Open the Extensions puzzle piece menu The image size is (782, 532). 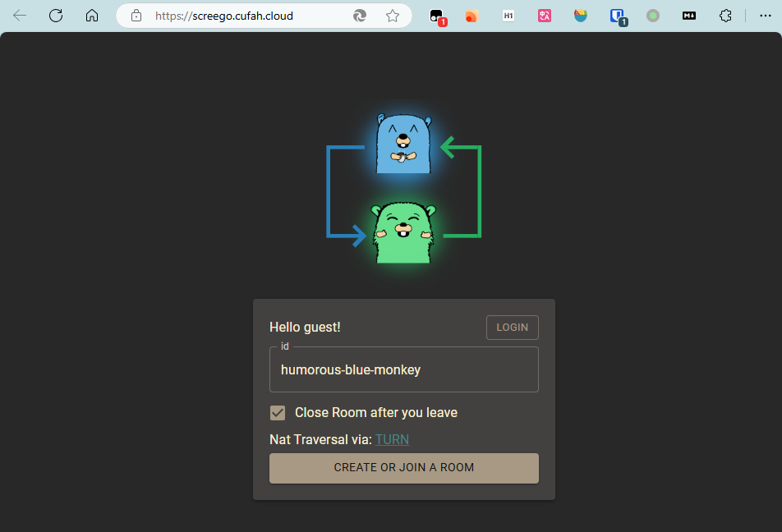click(x=725, y=16)
